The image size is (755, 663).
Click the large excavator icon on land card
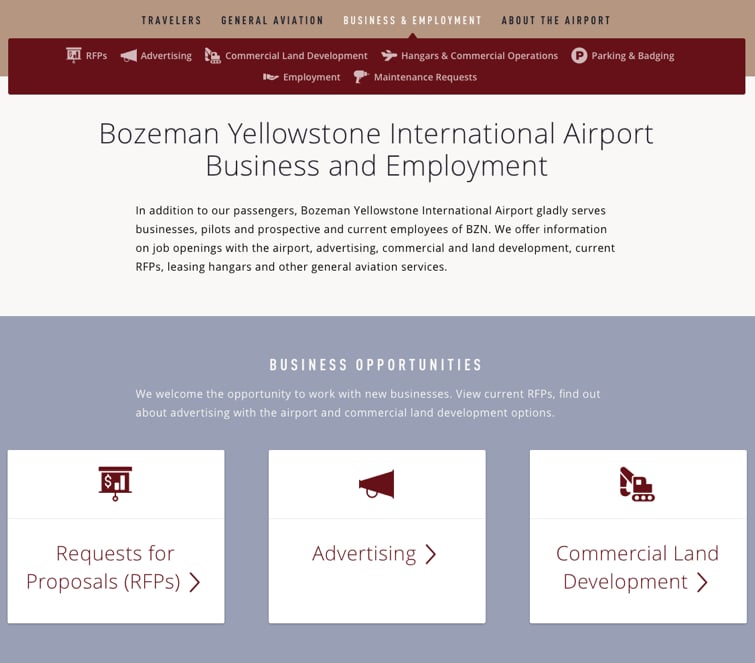coord(637,484)
